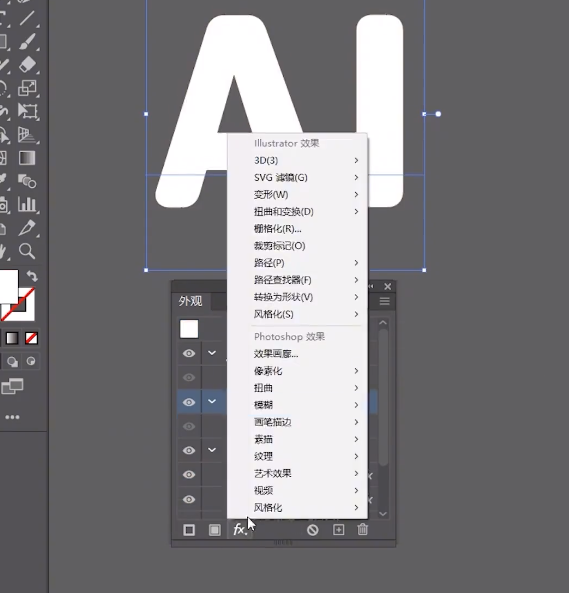569x593 pixels.
Task: Collapse the topmost appearance row chevron
Action: 212,353
